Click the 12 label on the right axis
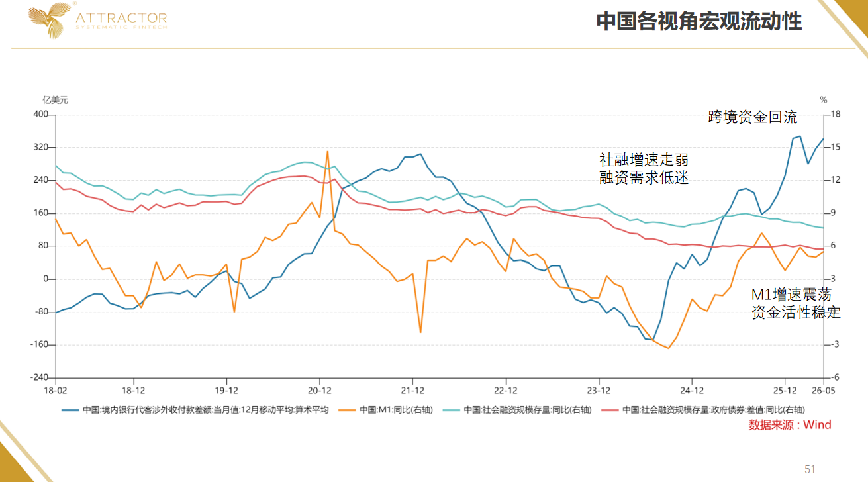The image size is (868, 482). tap(836, 180)
